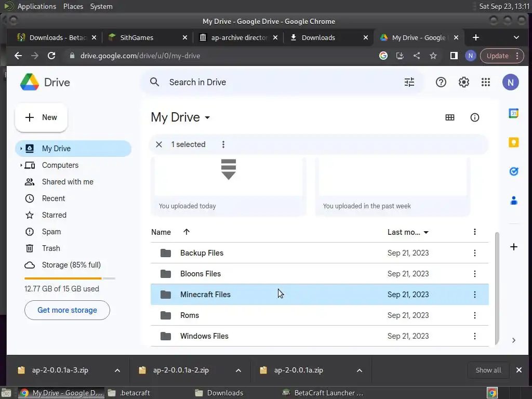Open BetaCraft Launcher from taskbar
532x399 pixels.
coord(323,393)
